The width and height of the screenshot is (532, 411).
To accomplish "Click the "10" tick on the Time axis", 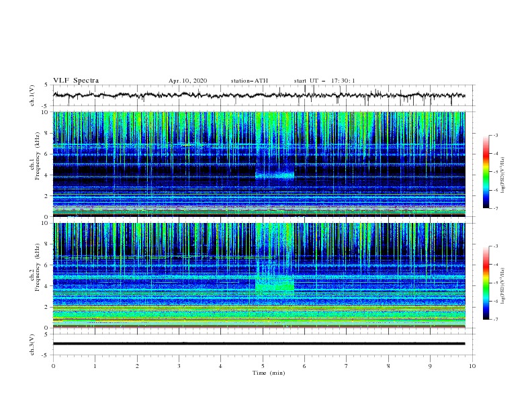I will point(472,366).
